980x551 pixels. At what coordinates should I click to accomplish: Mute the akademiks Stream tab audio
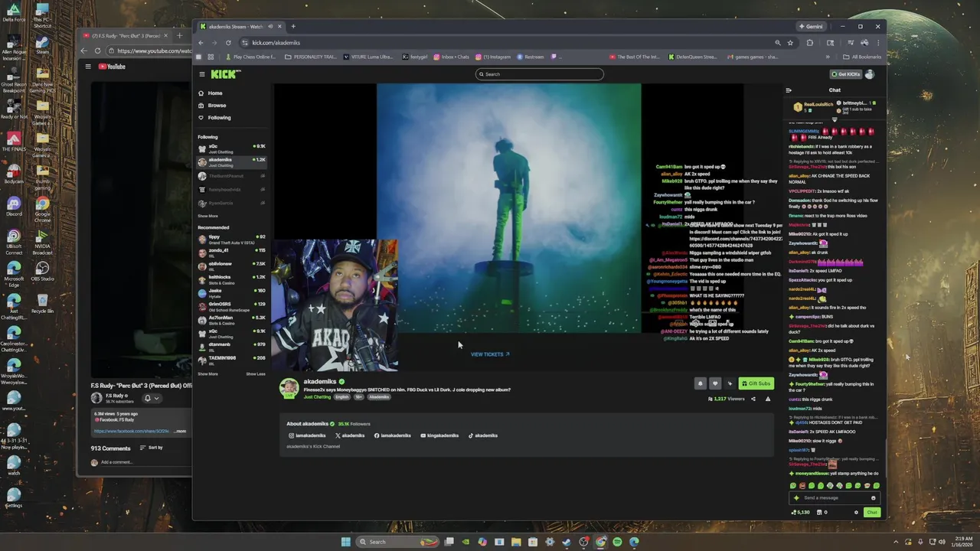coord(270,26)
